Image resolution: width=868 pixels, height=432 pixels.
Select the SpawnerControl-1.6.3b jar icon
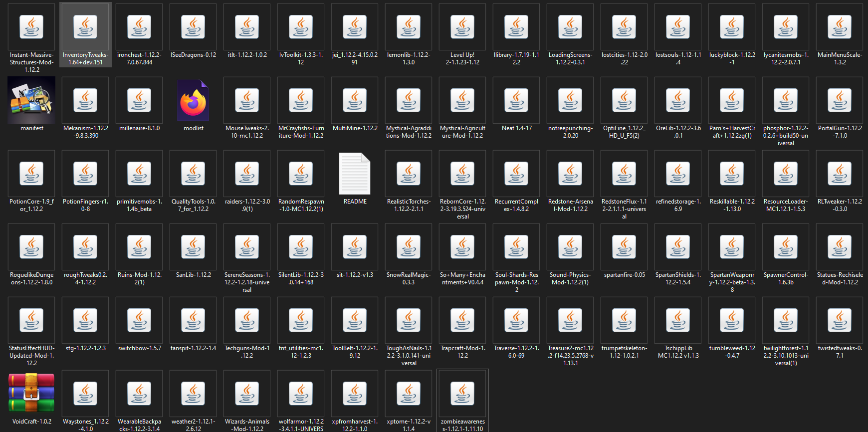786,247
